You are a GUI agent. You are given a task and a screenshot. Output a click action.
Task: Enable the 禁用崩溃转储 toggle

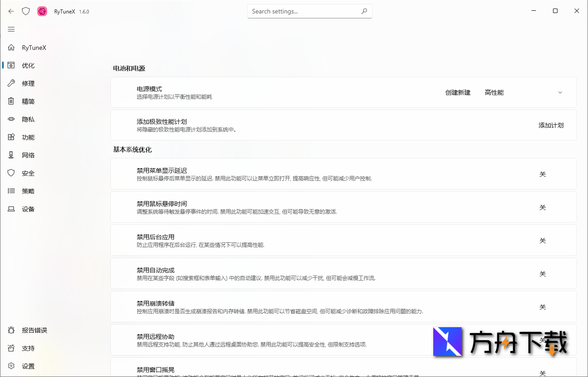(x=543, y=307)
